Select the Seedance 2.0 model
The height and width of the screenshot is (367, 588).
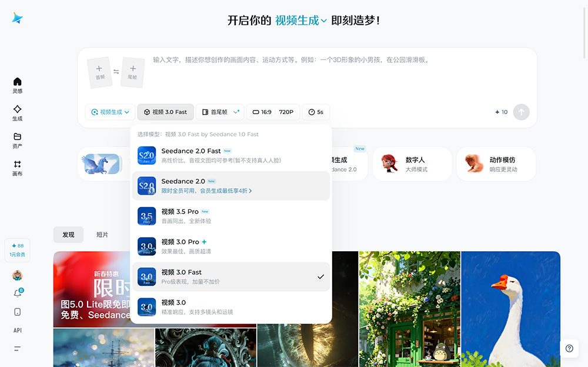(231, 186)
